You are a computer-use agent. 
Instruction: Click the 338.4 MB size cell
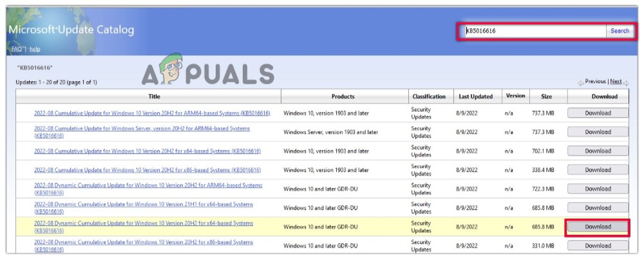[x=543, y=170]
